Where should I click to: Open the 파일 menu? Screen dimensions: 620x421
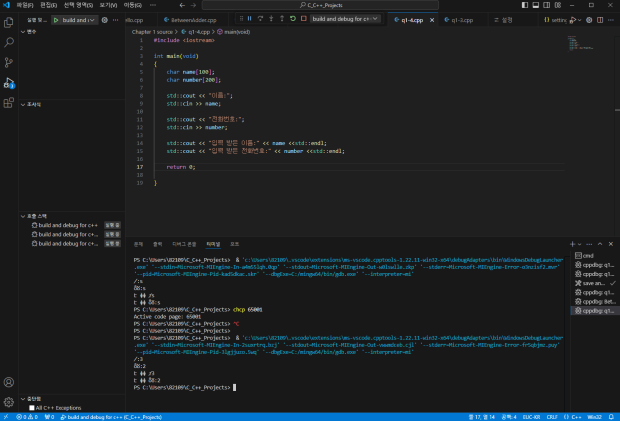[x=25, y=5]
